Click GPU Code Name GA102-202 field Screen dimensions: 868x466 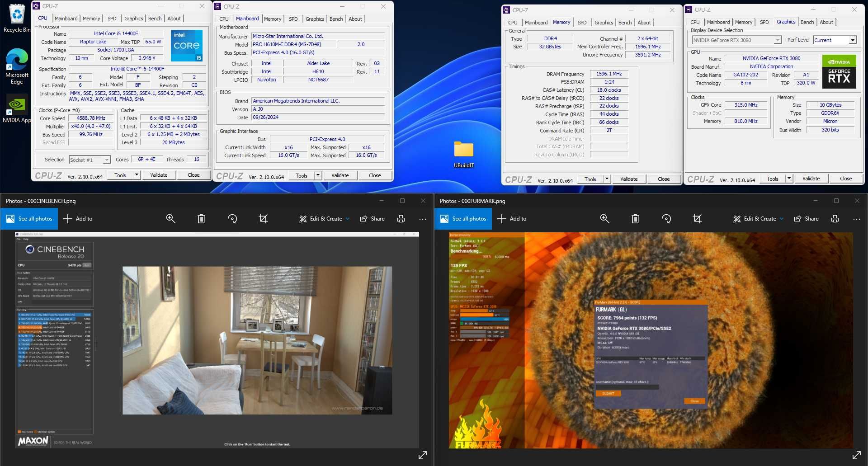coord(745,75)
